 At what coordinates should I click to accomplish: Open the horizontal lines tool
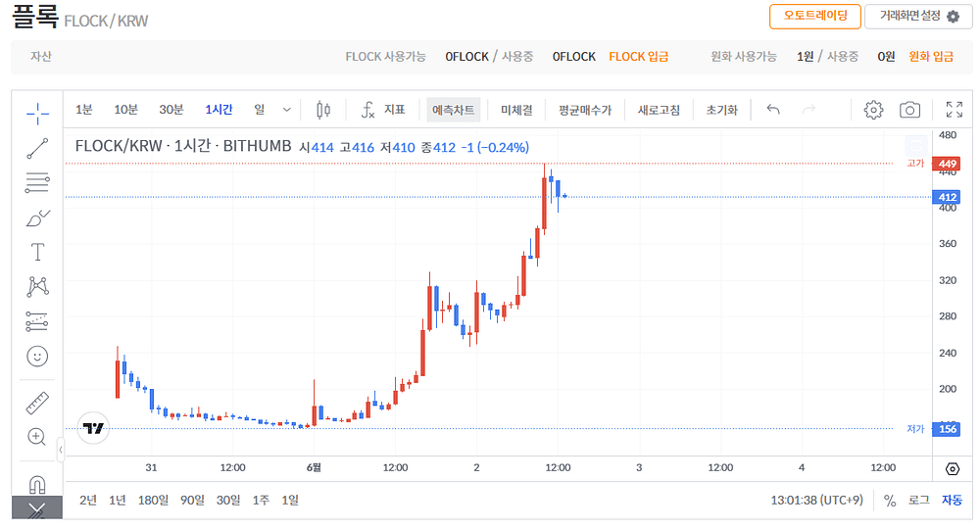(x=37, y=182)
